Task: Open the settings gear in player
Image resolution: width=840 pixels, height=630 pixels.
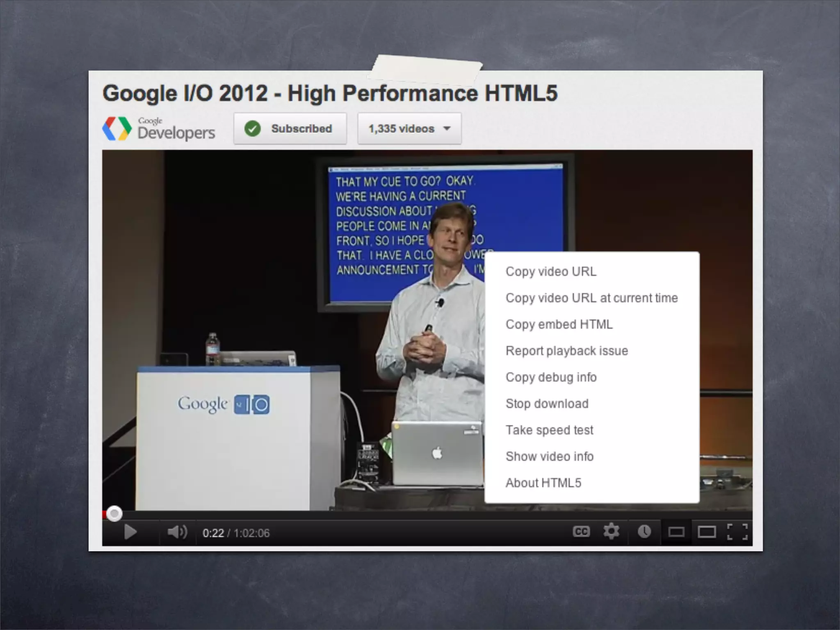Action: 611,532
